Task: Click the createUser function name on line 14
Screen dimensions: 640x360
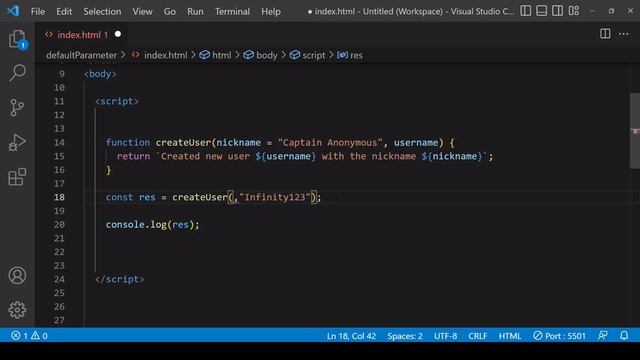Action: (x=183, y=142)
